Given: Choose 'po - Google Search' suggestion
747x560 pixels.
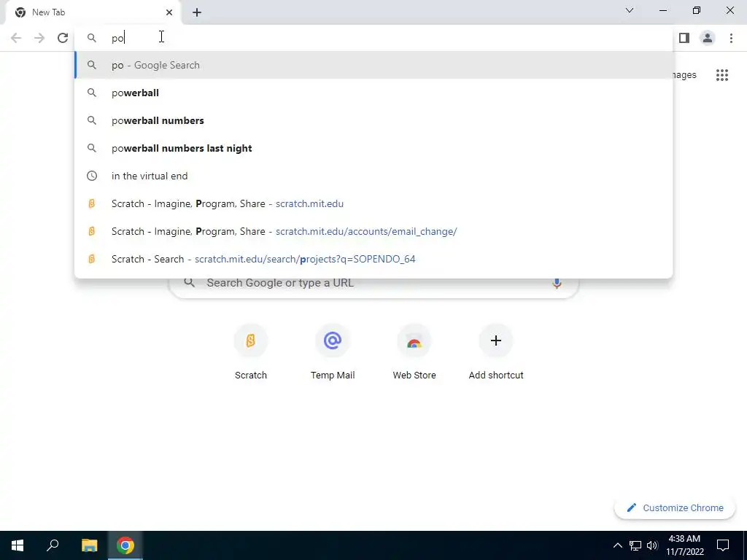Looking at the screenshot, I should pyautogui.click(x=374, y=65).
